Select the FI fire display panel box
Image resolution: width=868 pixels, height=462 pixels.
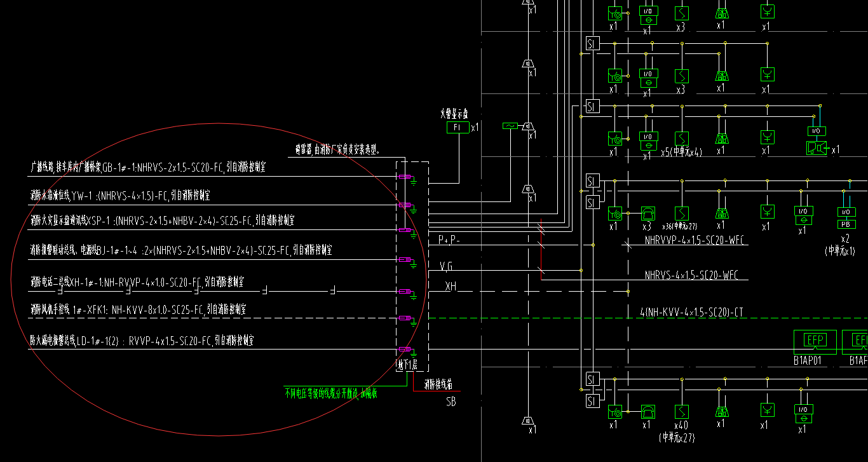[x=458, y=128]
